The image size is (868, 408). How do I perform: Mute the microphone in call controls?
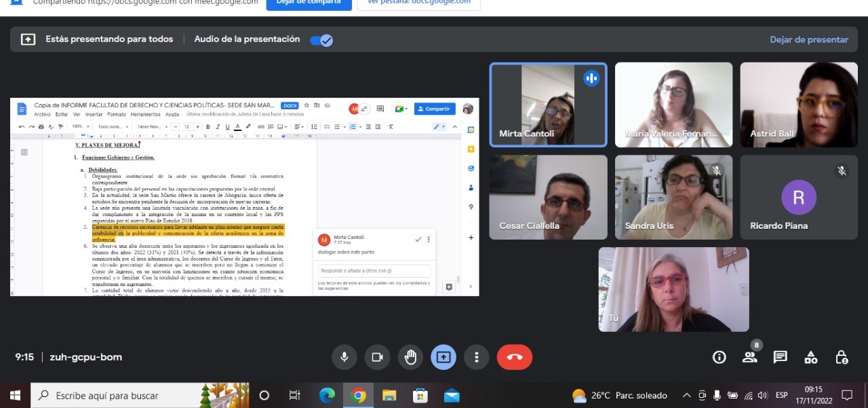tap(344, 357)
